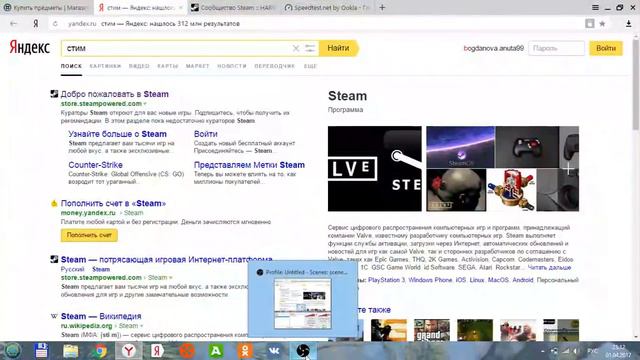Click the input language indicator in tray

593,351
